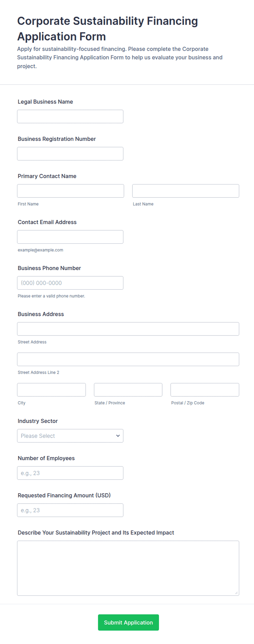
Task: Open the Industry Sector dropdown
Action: 70,436
